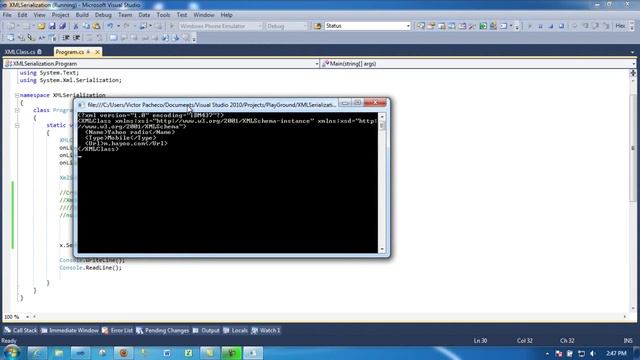Open the Pending Changes panel tab

coord(163,331)
